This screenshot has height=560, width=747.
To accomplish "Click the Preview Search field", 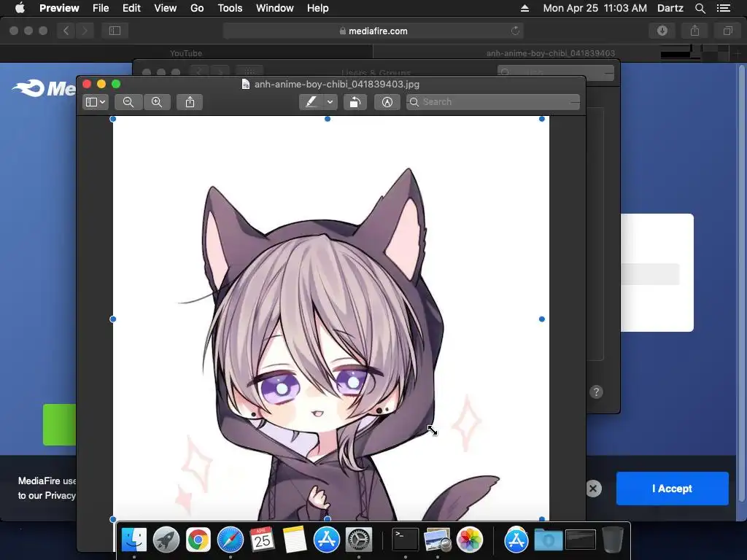I will [493, 102].
